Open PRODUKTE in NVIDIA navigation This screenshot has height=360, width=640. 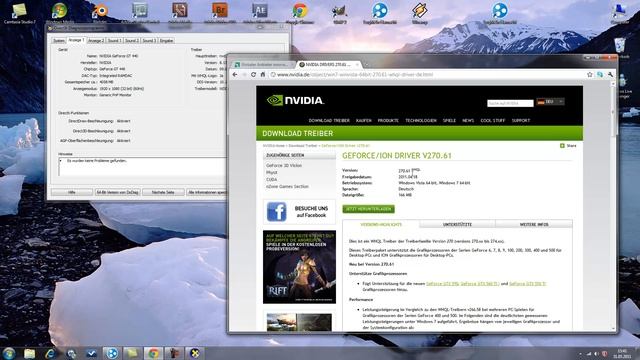pyautogui.click(x=388, y=120)
